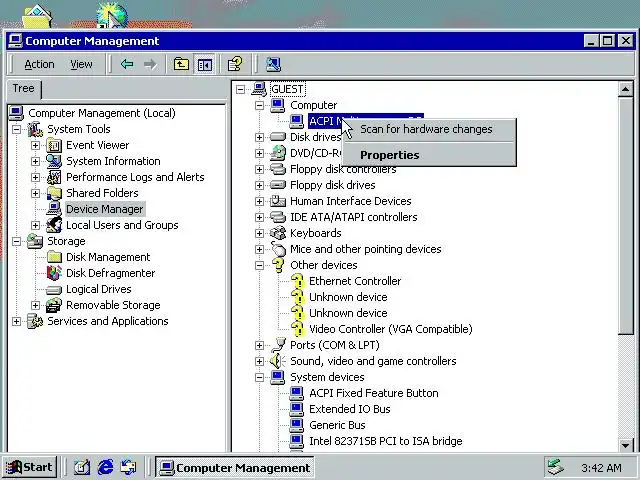Choose Scan for hardware changes in context menu
This screenshot has height=480, width=640.
click(429, 129)
